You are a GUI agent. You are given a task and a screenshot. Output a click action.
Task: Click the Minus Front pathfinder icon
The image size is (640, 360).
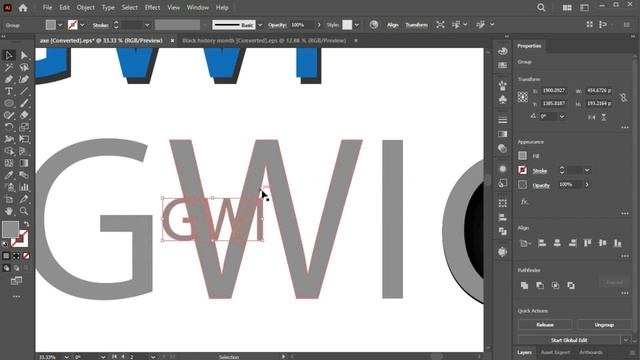[x=540, y=285]
